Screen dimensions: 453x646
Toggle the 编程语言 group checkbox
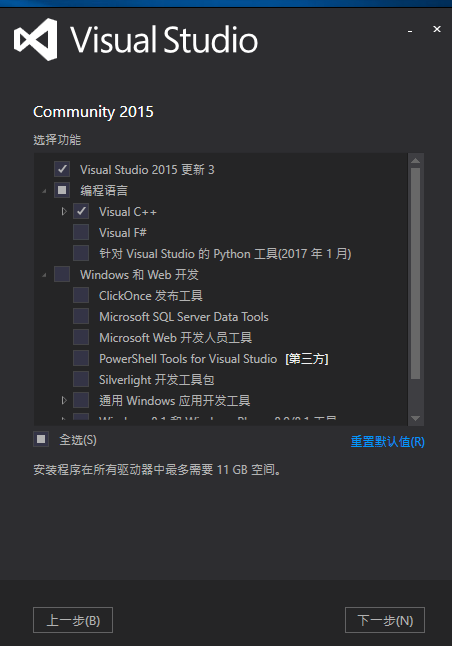62,190
